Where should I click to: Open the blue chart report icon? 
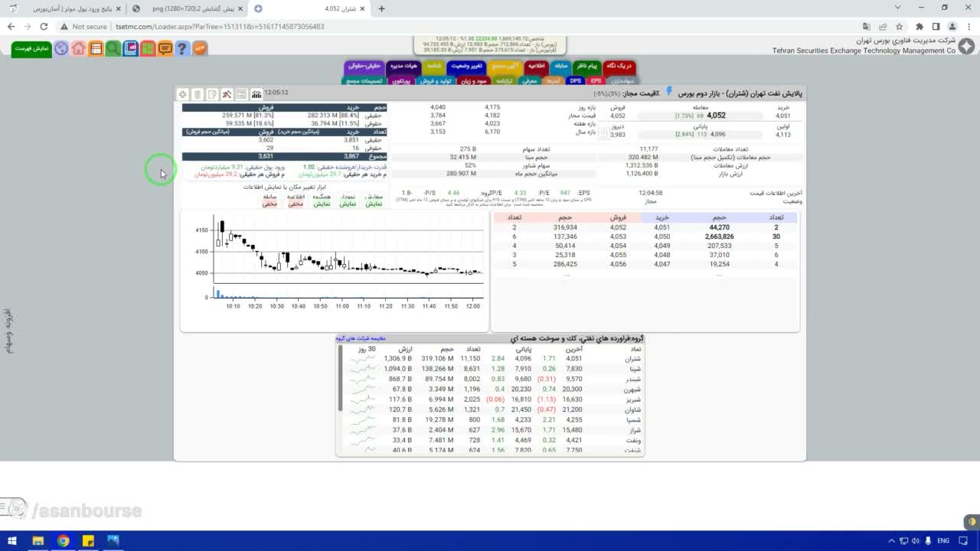130,49
